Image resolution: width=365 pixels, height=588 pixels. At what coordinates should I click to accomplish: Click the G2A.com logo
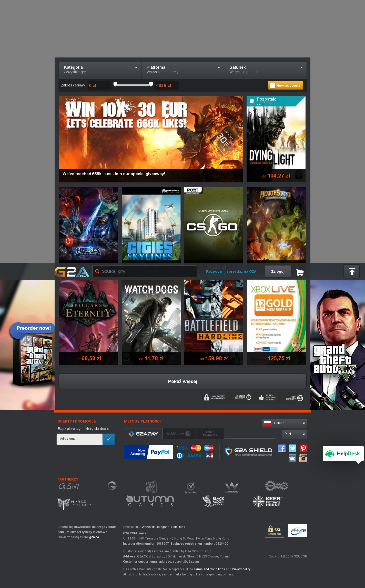[72, 272]
